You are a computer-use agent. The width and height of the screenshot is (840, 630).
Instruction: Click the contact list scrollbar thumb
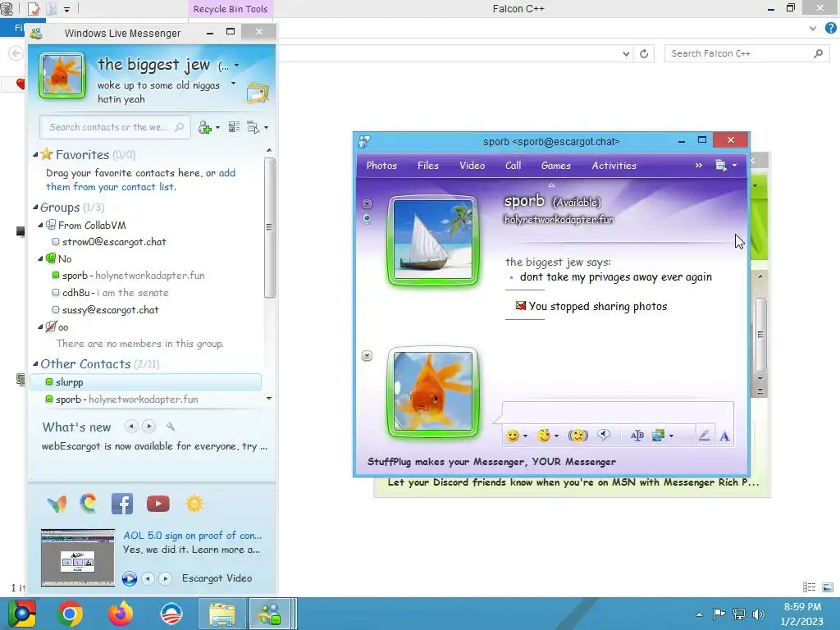pyautogui.click(x=269, y=227)
